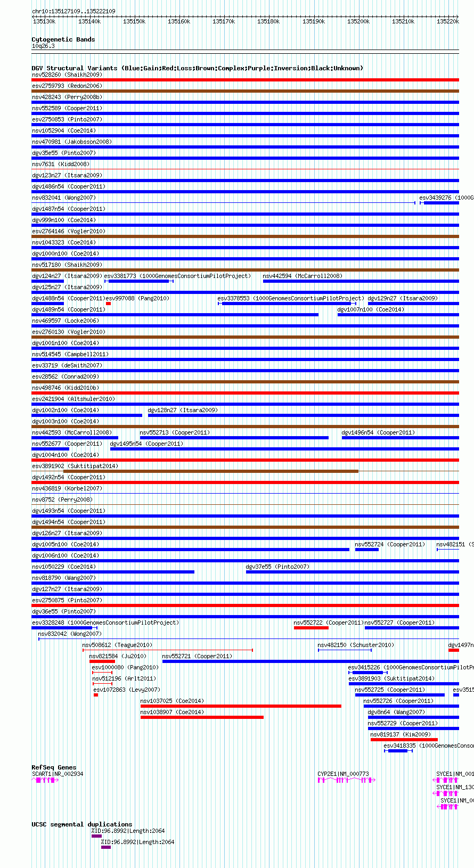Click the SCART1|NR_002934 gene glyph
474x868 pixels.
(45, 780)
